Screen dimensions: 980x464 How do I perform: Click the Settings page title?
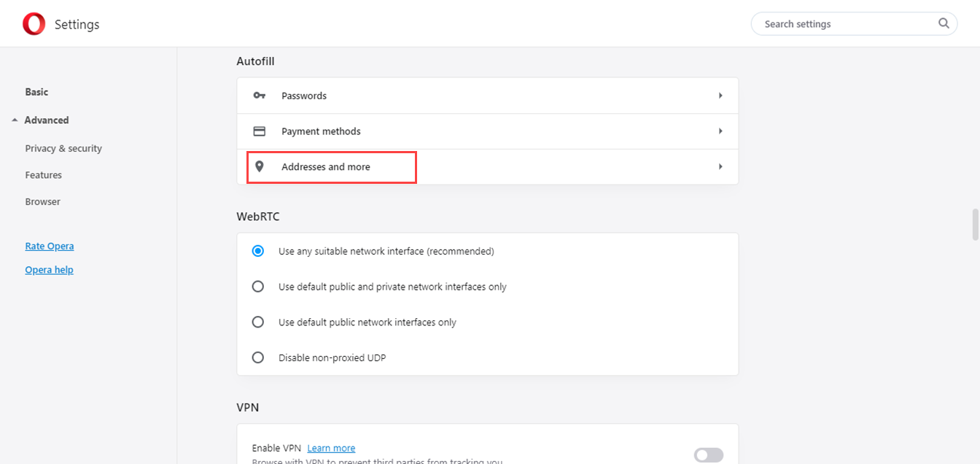coord(77,24)
